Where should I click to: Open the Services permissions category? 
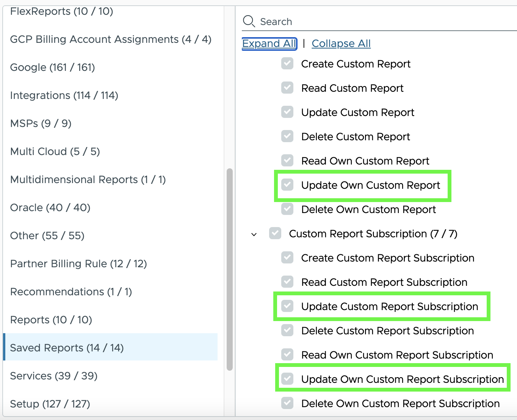pos(54,376)
